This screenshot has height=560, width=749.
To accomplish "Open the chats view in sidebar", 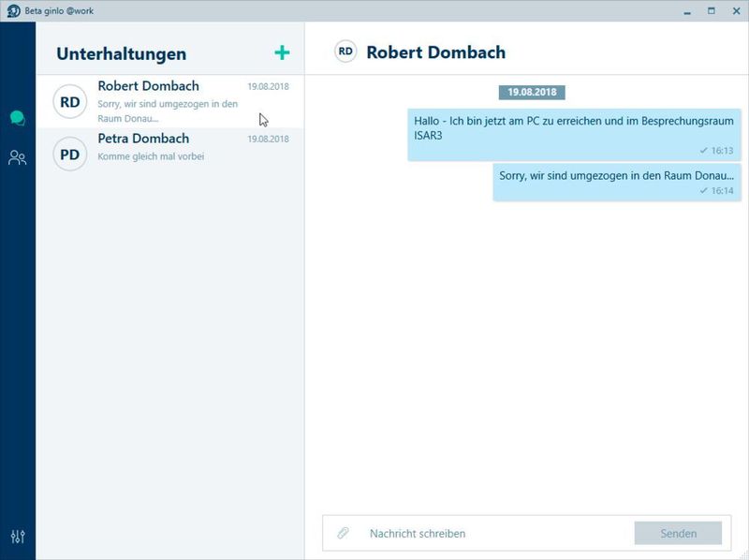I will click(x=17, y=119).
